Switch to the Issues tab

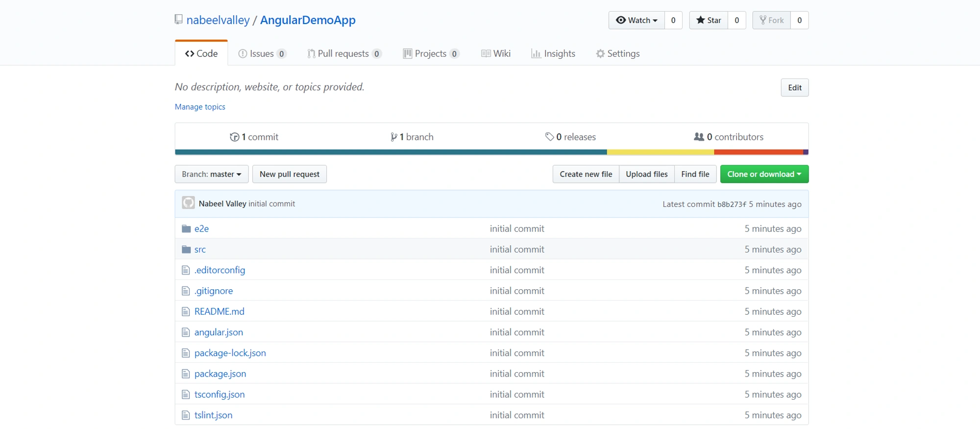click(262, 54)
